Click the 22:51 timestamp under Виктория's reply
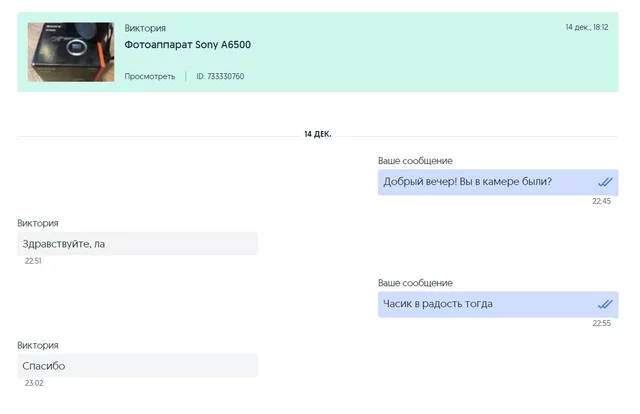Image resolution: width=640 pixels, height=414 pixels. [x=34, y=261]
